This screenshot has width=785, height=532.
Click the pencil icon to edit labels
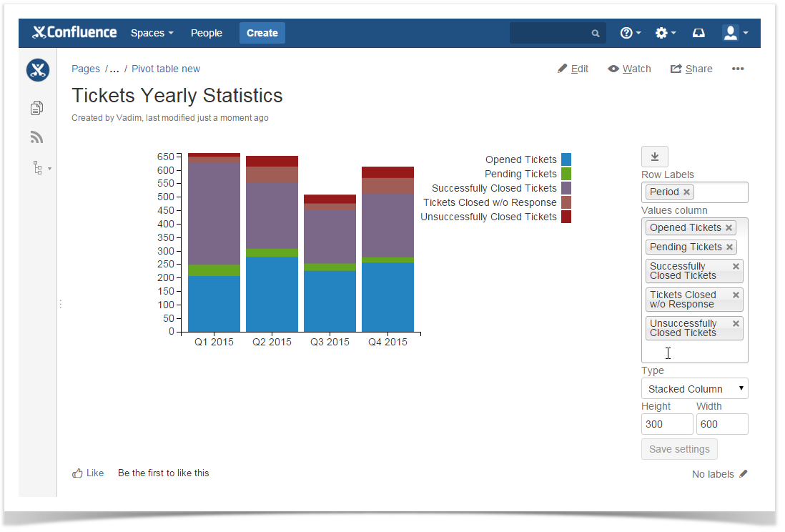[x=744, y=473]
